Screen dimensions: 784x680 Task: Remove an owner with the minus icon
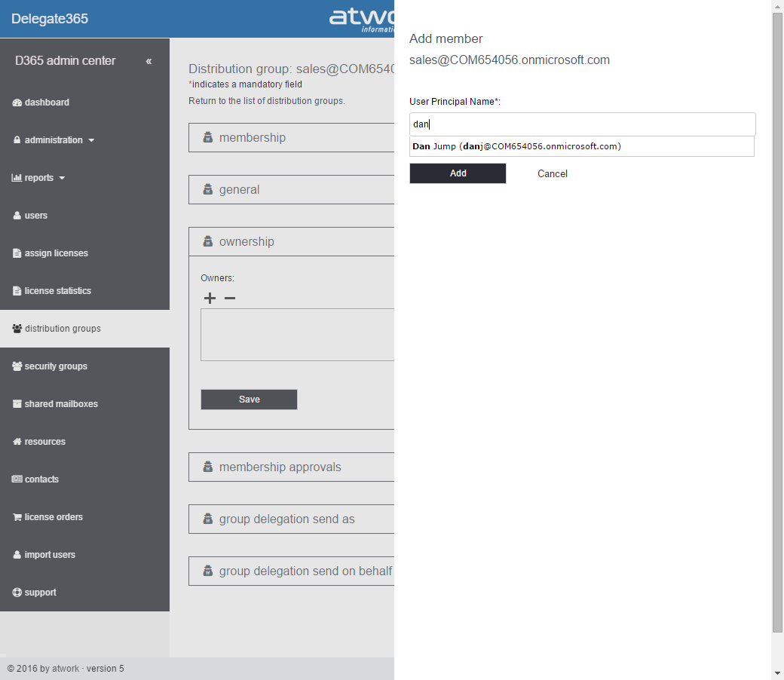pyautogui.click(x=230, y=299)
